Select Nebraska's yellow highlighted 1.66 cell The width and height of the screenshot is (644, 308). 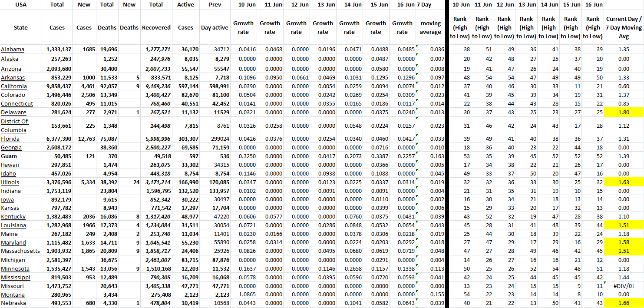(623, 303)
